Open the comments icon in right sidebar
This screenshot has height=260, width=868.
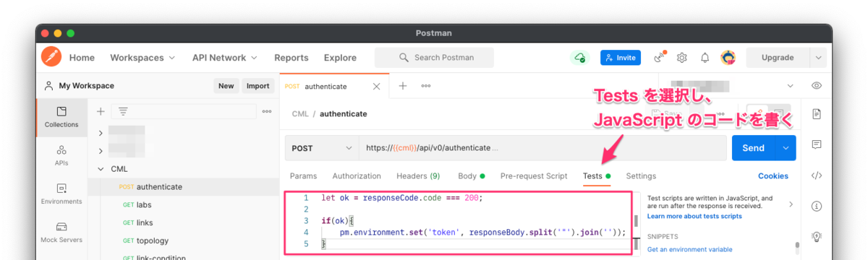tap(817, 144)
